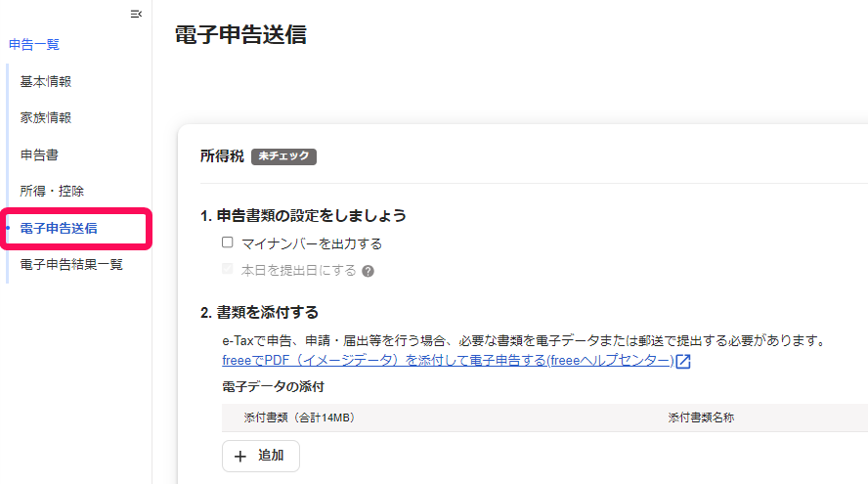Image resolution: width=868 pixels, height=484 pixels.
Task: Open 家族情報 sidebar item
Action: click(46, 117)
